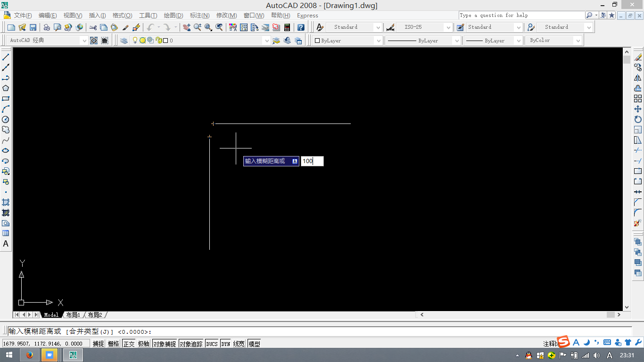Select the Ellipse draw tool

tap(6, 150)
